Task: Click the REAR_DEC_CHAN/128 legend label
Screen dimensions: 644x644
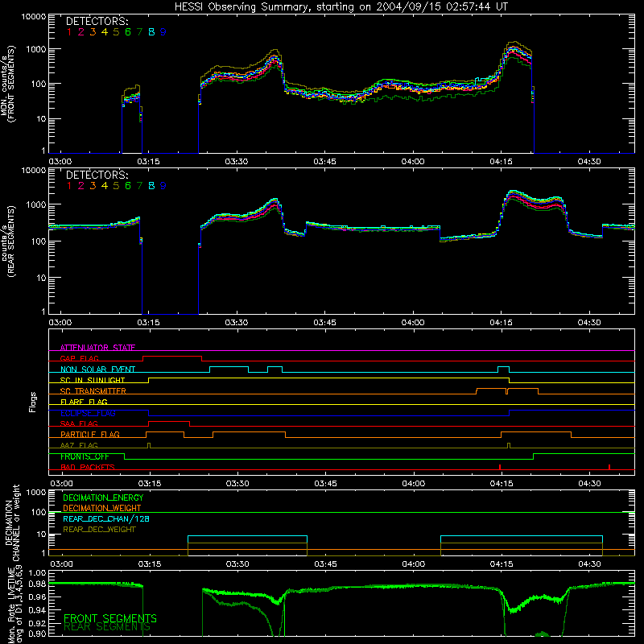Action: click(106, 518)
